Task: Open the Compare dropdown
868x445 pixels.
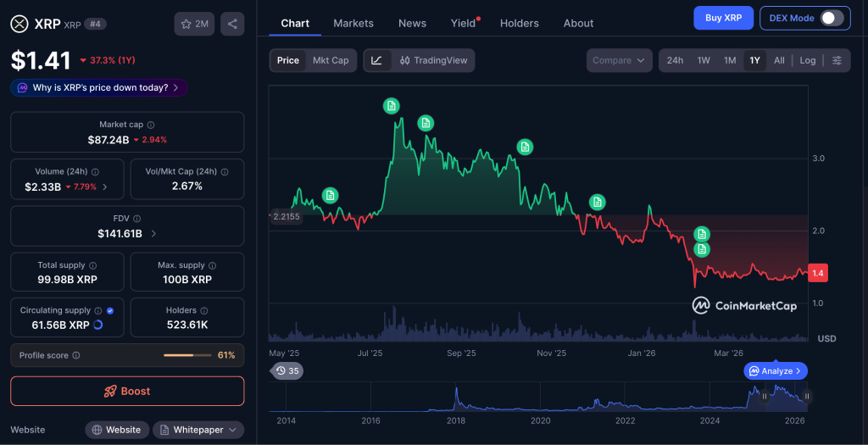Action: [x=619, y=60]
